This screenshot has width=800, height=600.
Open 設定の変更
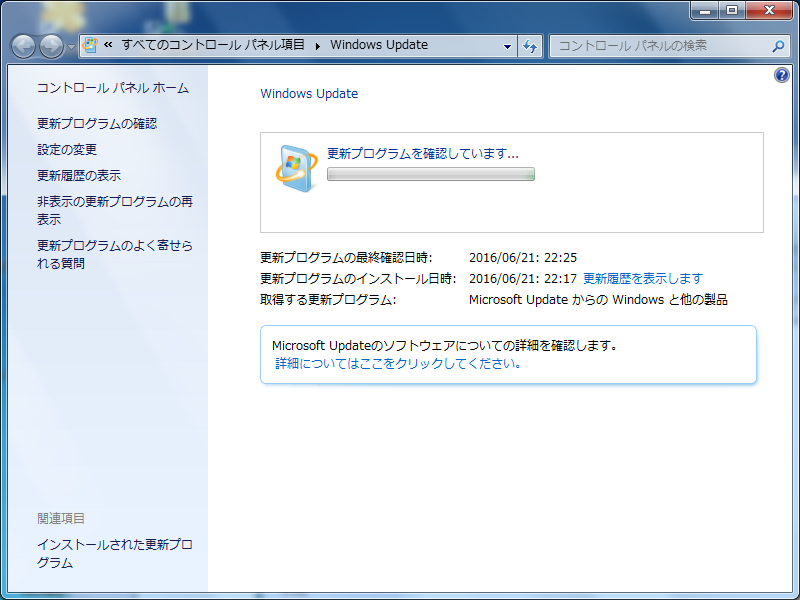(x=67, y=149)
